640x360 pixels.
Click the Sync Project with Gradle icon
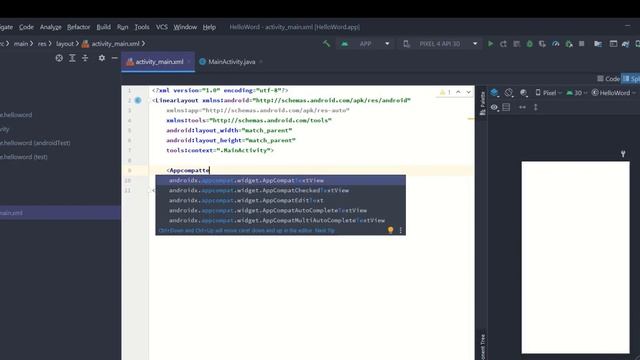coord(626,44)
